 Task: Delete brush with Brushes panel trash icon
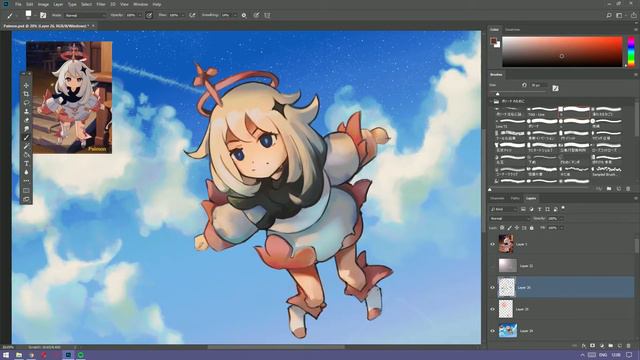tap(628, 189)
